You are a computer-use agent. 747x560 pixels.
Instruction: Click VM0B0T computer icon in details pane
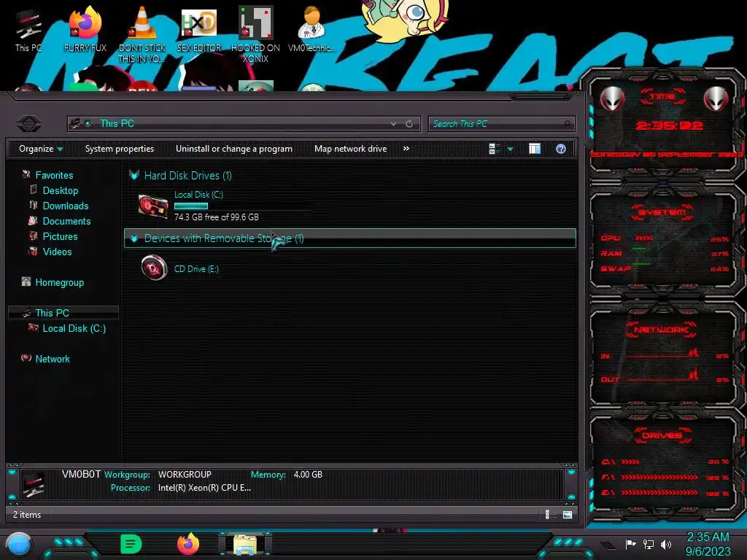click(x=34, y=483)
